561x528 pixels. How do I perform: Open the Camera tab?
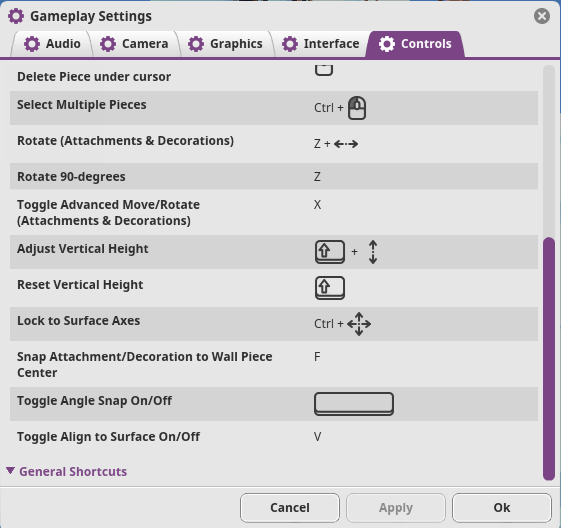pos(134,44)
